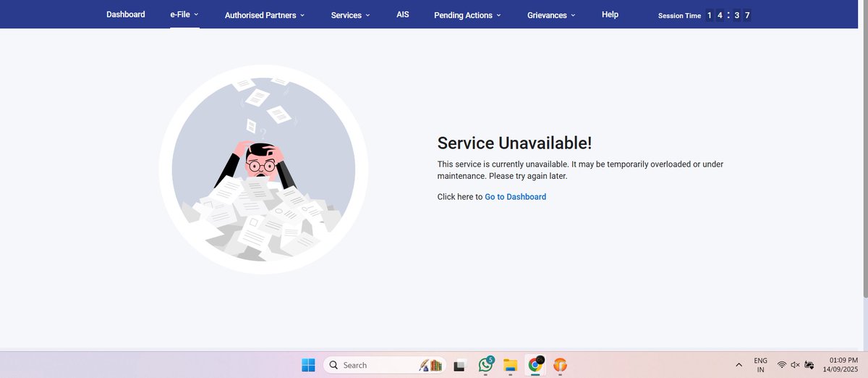
Task: Click the ENG IN language indicator
Action: [x=760, y=365]
